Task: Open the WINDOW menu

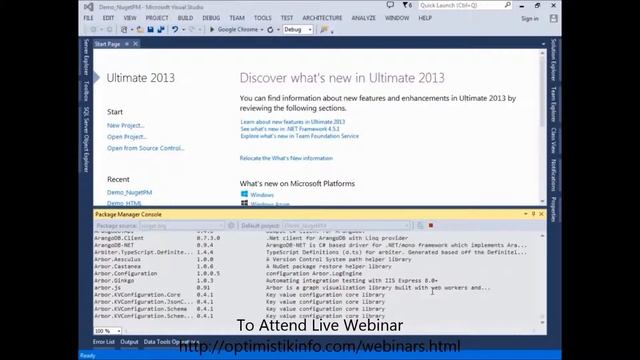Action: click(x=397, y=18)
